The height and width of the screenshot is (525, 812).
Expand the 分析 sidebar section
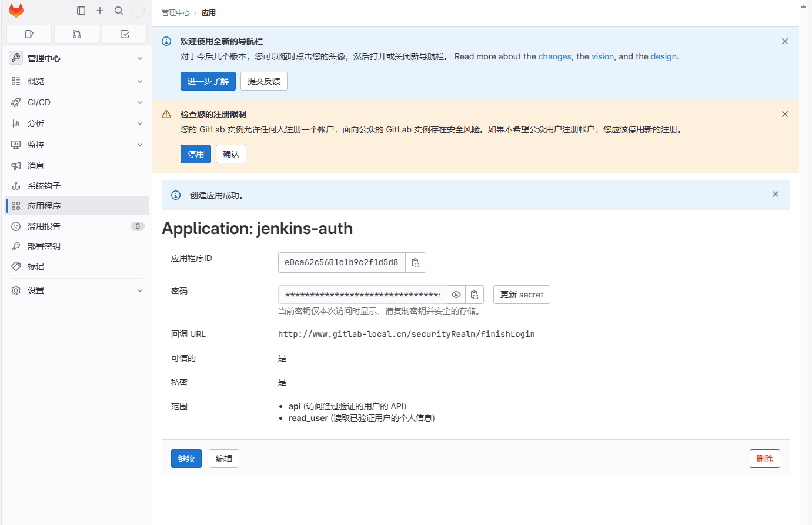tap(77, 123)
